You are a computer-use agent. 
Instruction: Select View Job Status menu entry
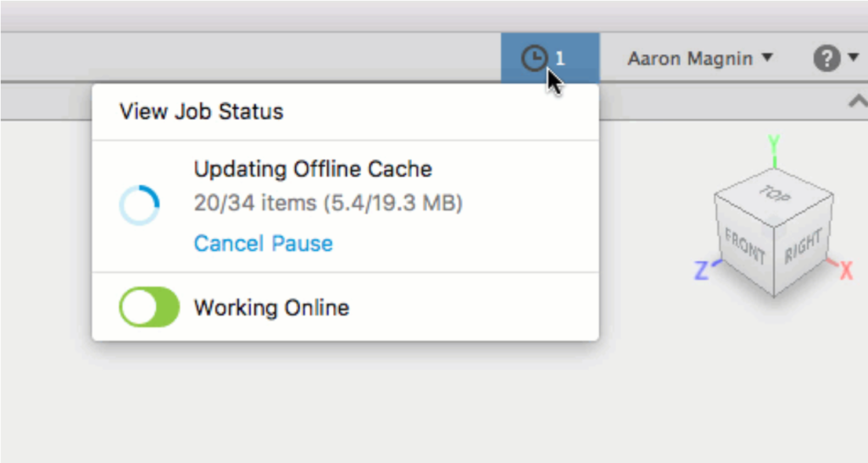pyautogui.click(x=201, y=111)
